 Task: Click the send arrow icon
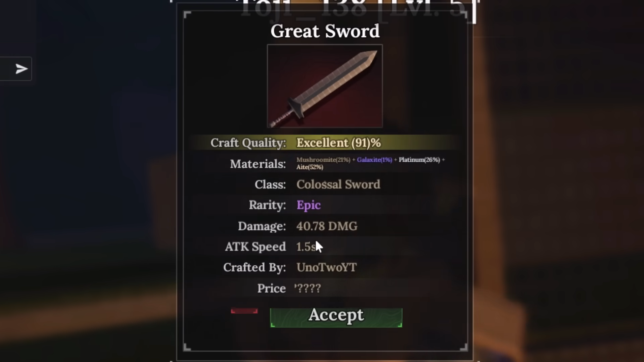tap(21, 69)
